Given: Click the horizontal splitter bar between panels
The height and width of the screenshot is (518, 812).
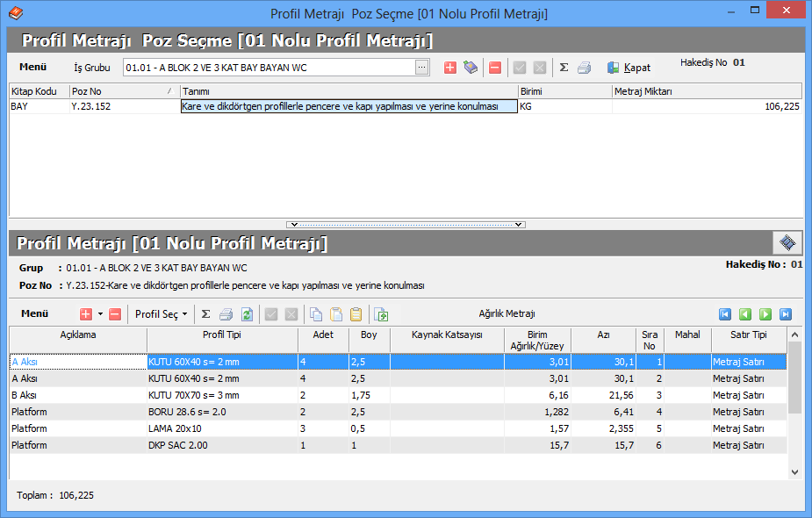Looking at the screenshot, I should pos(406,225).
